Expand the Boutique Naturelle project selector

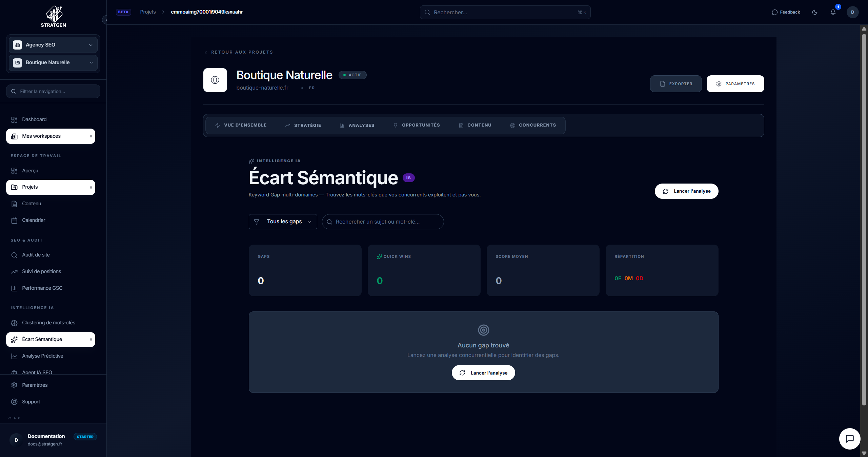53,62
